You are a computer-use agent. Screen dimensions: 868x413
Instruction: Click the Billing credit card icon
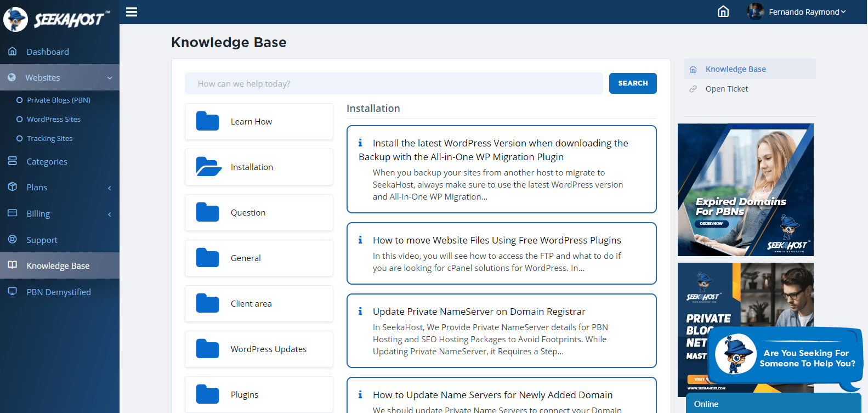[x=13, y=213]
